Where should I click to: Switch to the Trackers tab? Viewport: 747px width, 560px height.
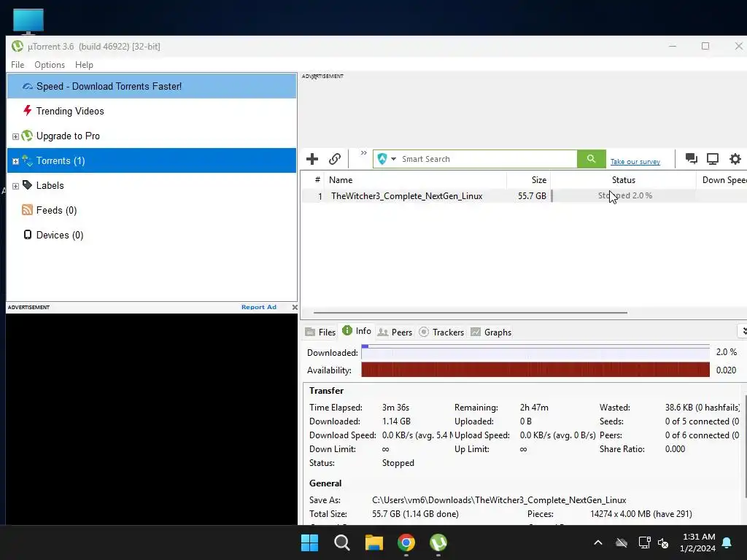coord(441,332)
